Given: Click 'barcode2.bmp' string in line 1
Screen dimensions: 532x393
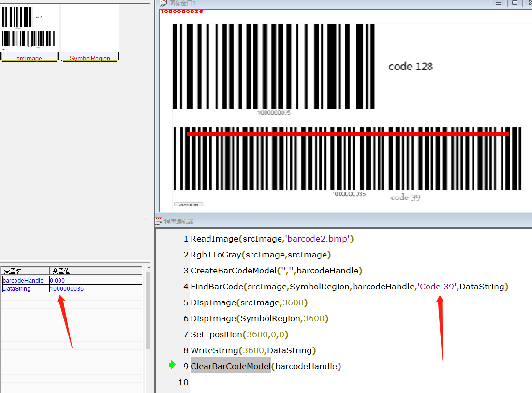Looking at the screenshot, I should [318, 239].
